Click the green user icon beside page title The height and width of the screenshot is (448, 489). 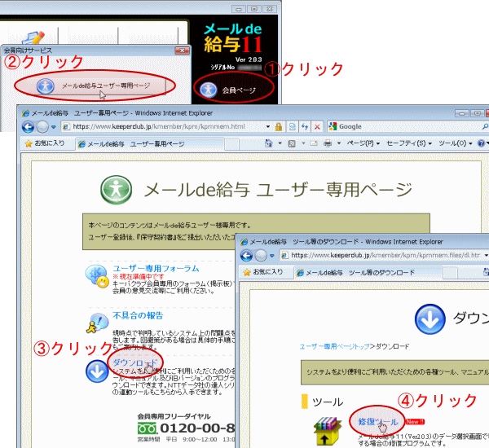[x=116, y=190]
